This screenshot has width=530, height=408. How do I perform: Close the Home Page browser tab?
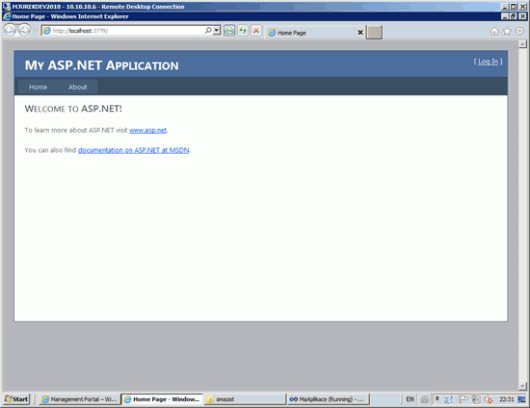360,32
